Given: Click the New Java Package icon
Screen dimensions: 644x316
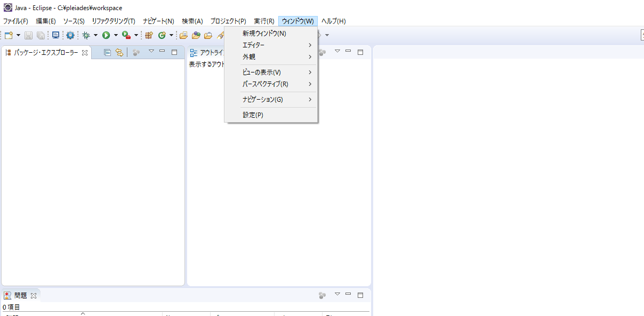Looking at the screenshot, I should (x=149, y=35).
